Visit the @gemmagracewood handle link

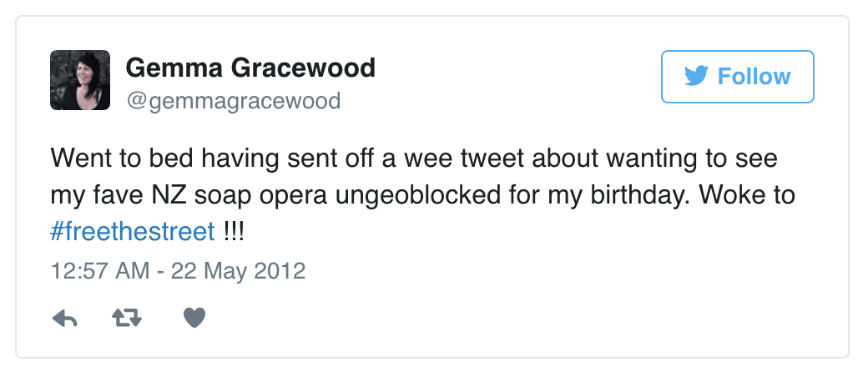(x=233, y=101)
